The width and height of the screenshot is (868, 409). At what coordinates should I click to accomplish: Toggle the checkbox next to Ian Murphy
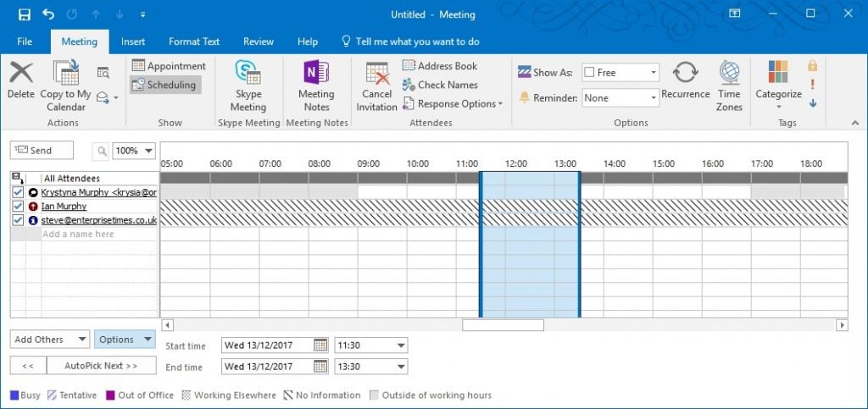(x=17, y=206)
